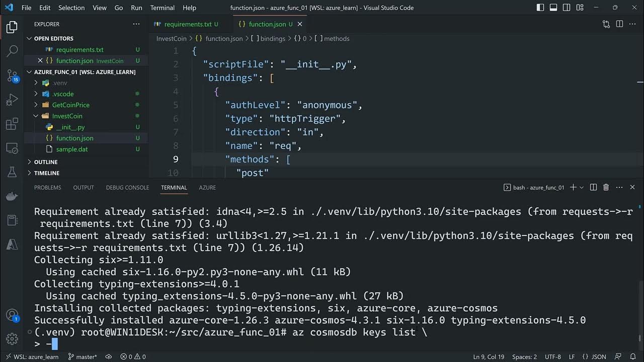
Task: Toggle bottom panel layout button
Action: [553, 8]
